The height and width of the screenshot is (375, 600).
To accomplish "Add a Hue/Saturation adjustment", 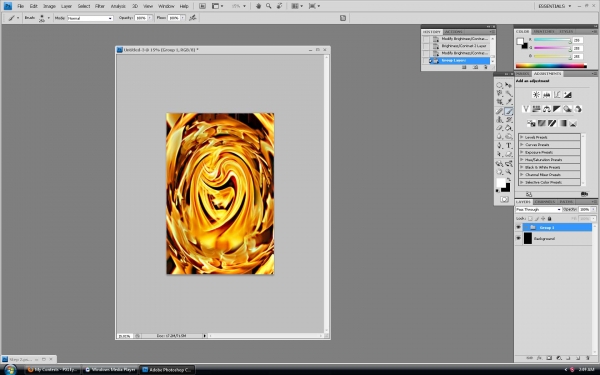I will (x=536, y=109).
